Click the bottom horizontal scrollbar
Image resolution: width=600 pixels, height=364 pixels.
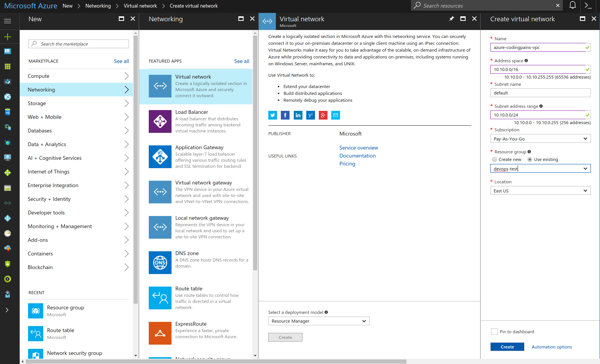[x=216, y=361]
